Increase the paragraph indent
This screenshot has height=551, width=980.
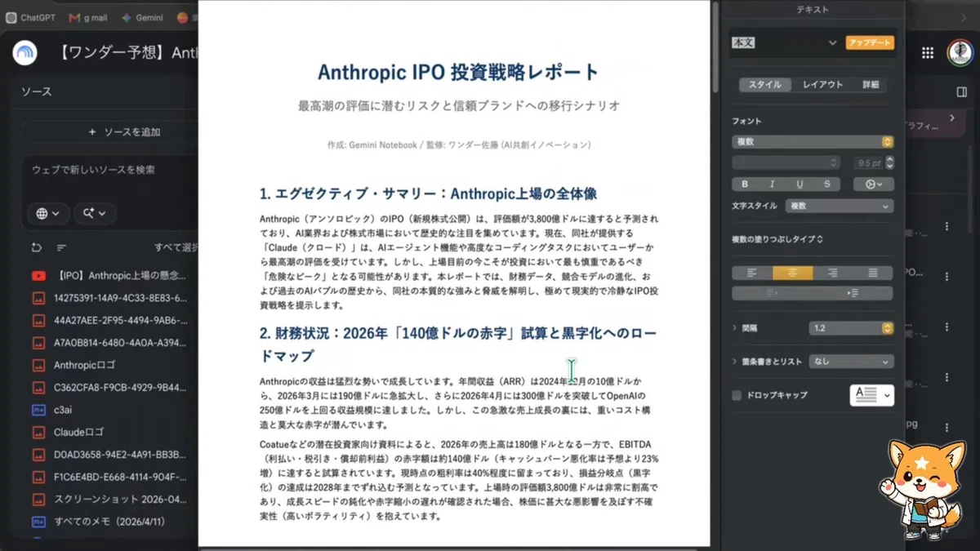[853, 292]
